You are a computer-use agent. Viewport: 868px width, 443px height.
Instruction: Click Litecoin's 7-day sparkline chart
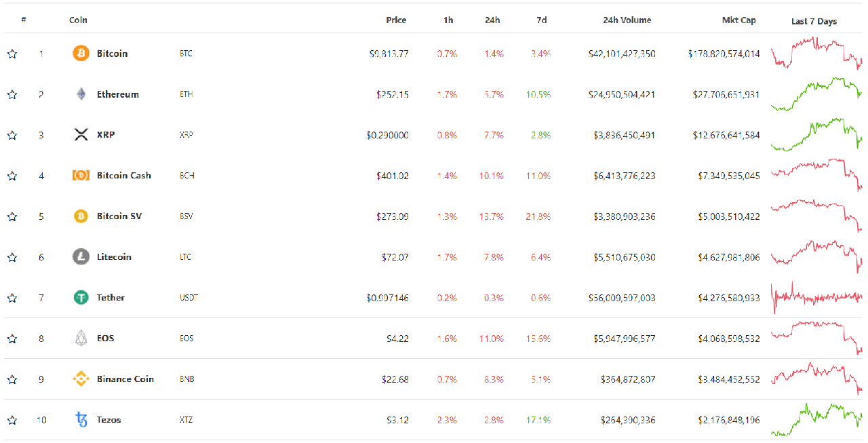tap(816, 257)
